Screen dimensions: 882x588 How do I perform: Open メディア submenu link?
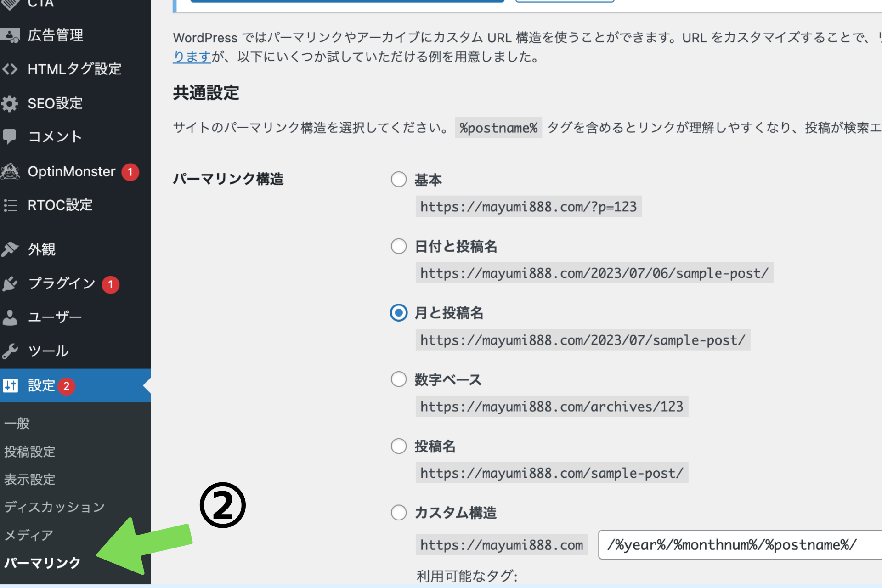coord(28,535)
